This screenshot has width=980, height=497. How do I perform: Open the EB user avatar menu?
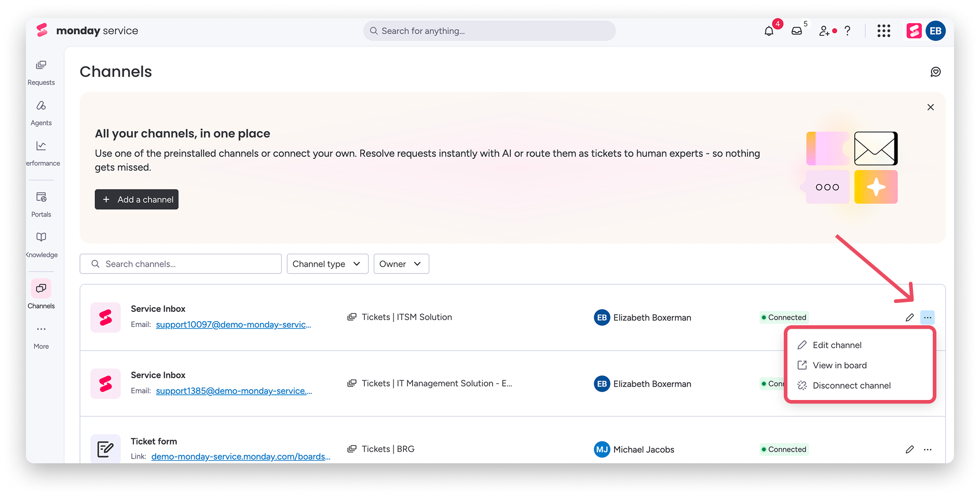936,31
